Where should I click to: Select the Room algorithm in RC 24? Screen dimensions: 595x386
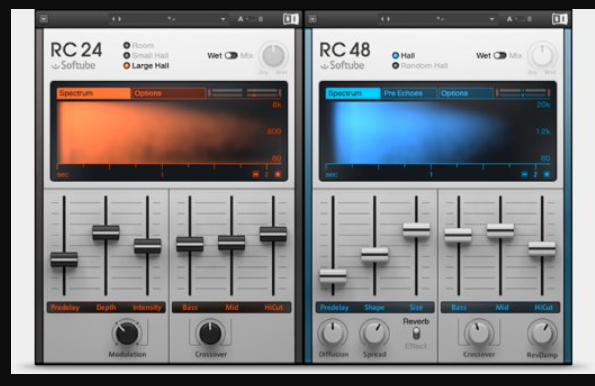pos(139,45)
